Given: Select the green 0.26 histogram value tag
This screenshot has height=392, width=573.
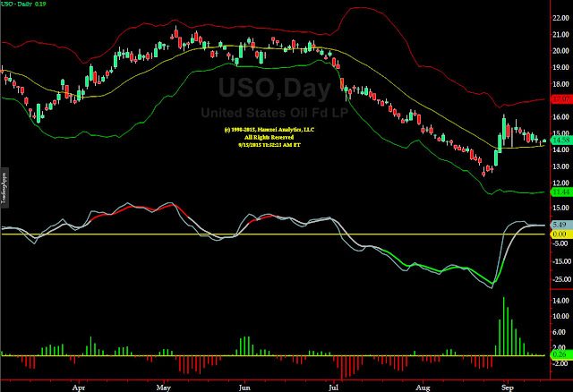Looking at the screenshot, I should (x=560, y=354).
